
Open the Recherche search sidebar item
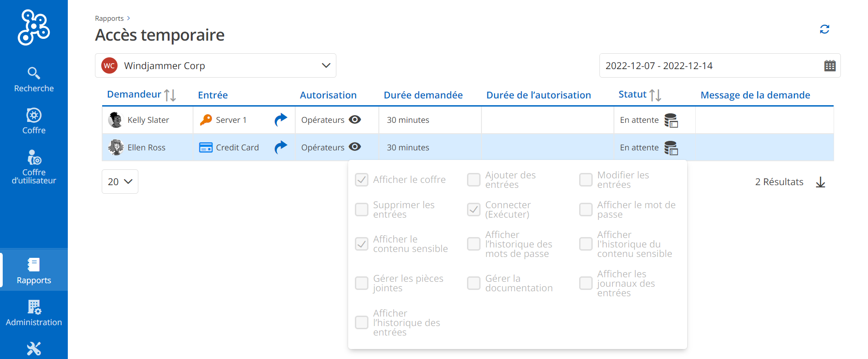(x=34, y=79)
